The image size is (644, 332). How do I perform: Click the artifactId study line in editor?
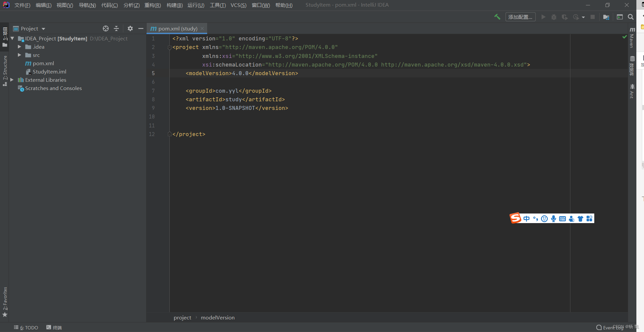click(x=235, y=99)
